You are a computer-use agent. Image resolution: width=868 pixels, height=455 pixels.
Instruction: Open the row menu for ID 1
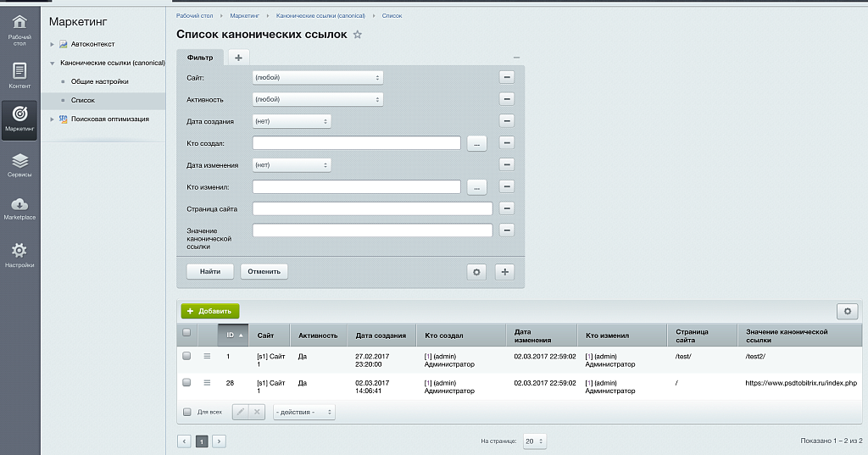tap(207, 357)
